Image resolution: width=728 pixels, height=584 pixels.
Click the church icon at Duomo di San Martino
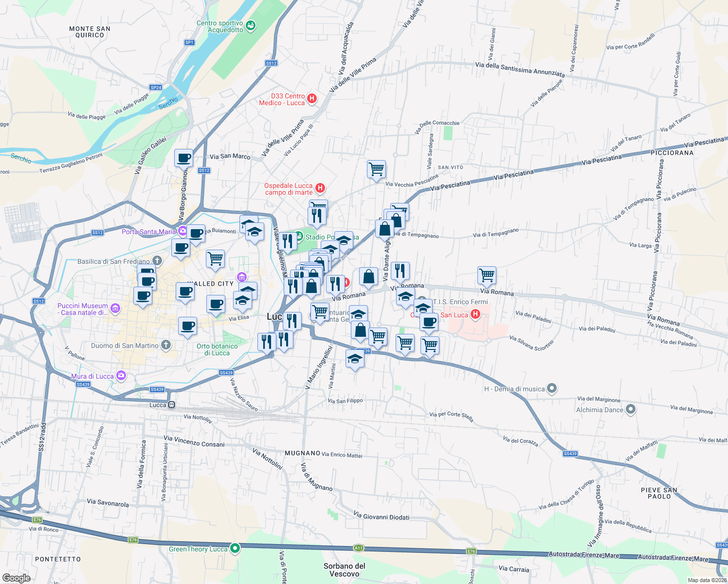(x=165, y=345)
